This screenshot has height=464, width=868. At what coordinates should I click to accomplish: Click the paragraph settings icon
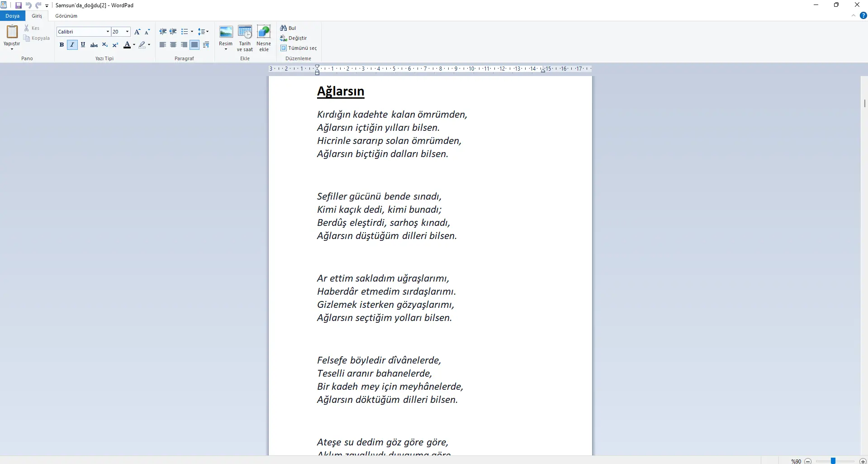coord(206,45)
